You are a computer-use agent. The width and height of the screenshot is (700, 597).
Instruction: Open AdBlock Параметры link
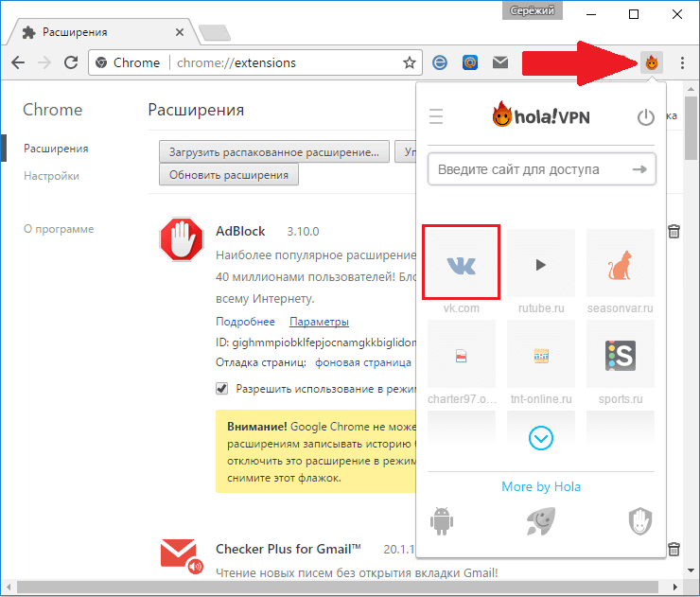click(319, 322)
